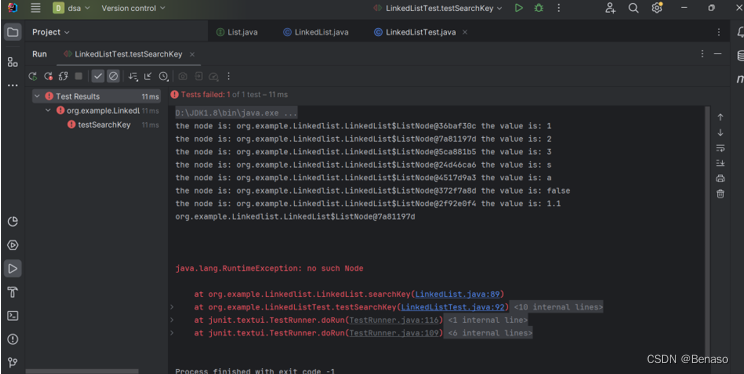Open IDE settings gear
This screenshot has width=744, height=374.
(x=657, y=8)
